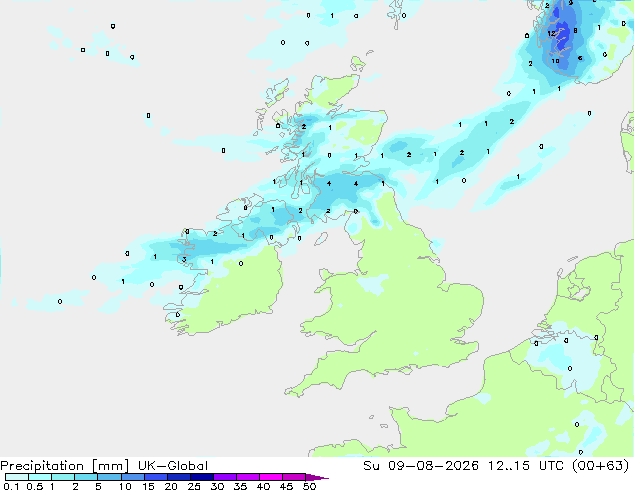Click the purple legend band between 30 and 35
634x490 pixels.
224,477
